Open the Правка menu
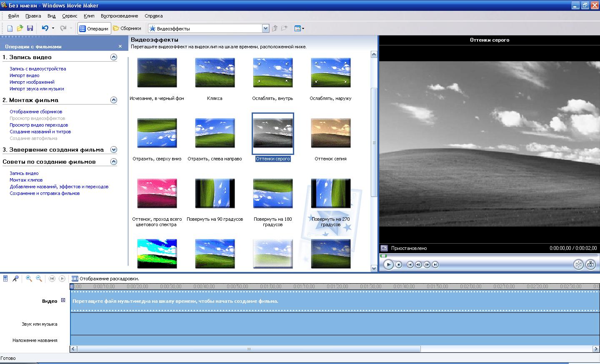Screen dimensions: 600x364 [33, 16]
